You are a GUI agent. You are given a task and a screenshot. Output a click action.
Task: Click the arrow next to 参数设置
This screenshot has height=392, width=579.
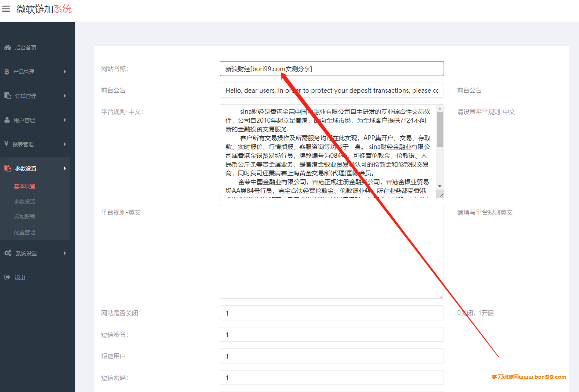point(65,168)
